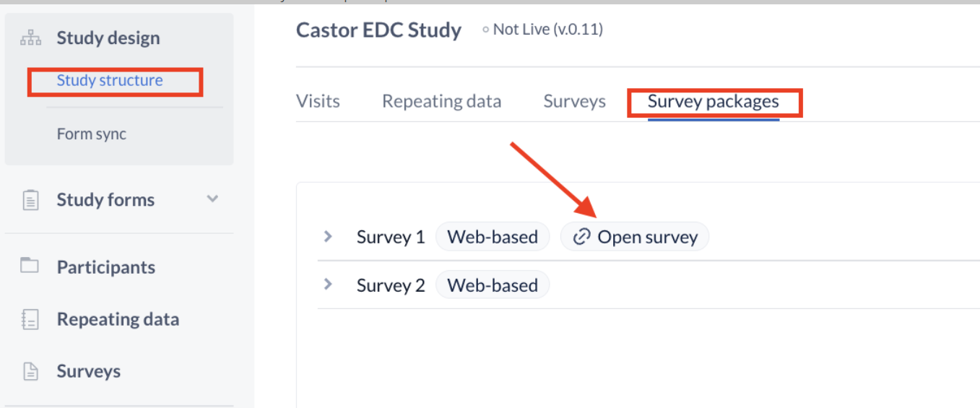This screenshot has width=980, height=408.
Task: Click the Surveys document icon in sidebar
Action: pos(30,371)
